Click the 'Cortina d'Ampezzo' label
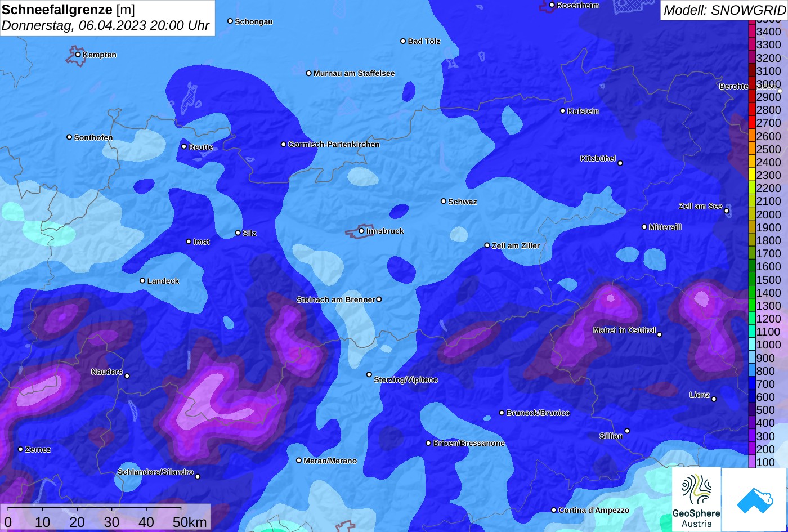The height and width of the screenshot is (532, 788). pyautogui.click(x=594, y=511)
